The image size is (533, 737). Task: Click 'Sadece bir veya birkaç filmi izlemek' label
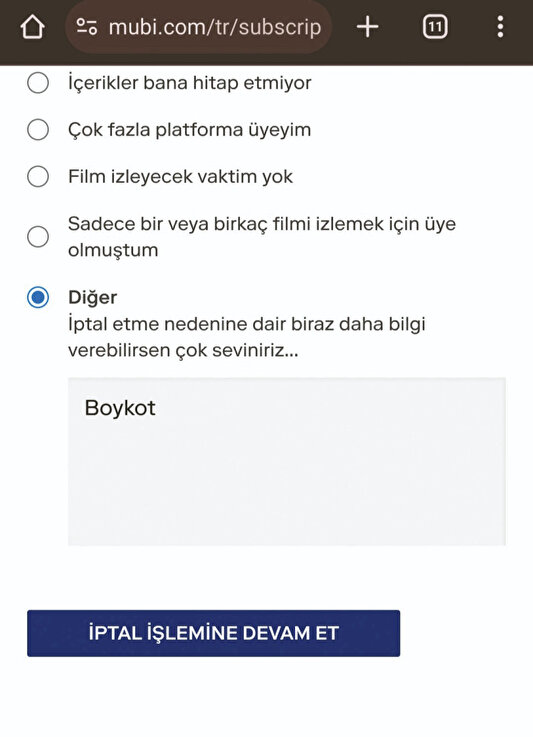pyautogui.click(x=262, y=236)
